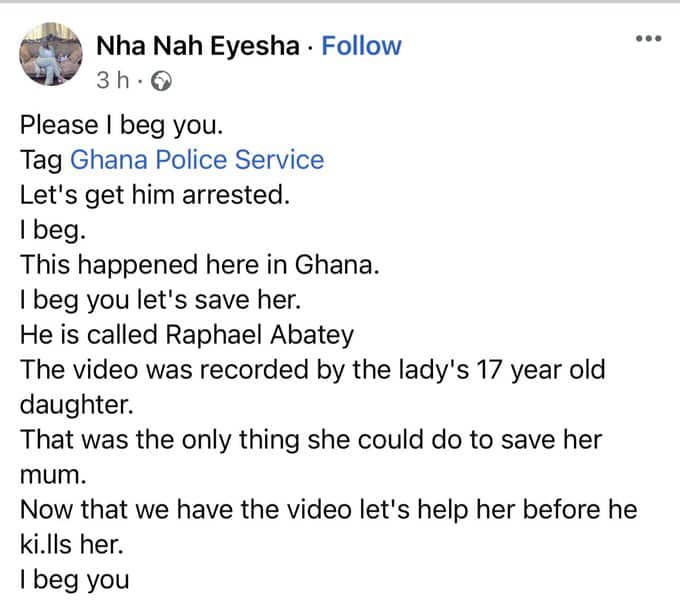Open Nha Nah Eyesha's profile picture

coord(51,54)
